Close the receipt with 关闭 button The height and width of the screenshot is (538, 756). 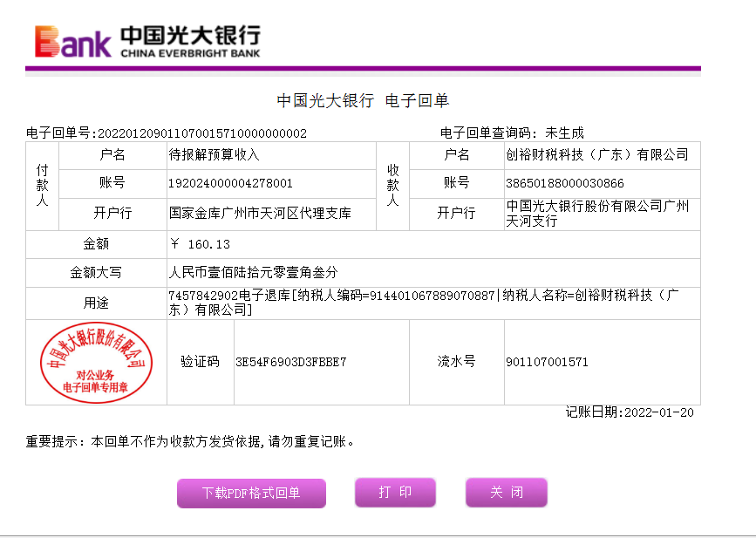(507, 492)
